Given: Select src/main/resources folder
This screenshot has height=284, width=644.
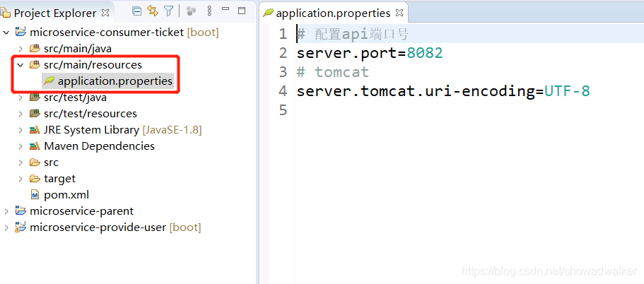Looking at the screenshot, I should pos(93,65).
